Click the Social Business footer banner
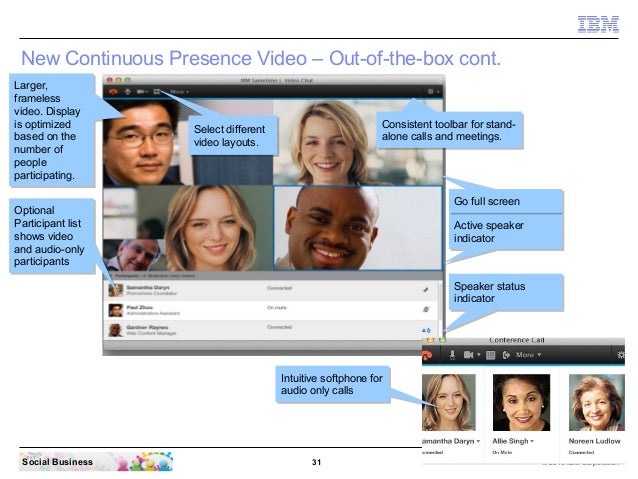Screen dimensions: 638x479 [96, 462]
